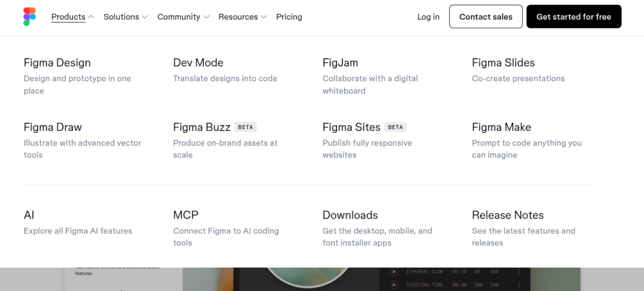Click 'See the latest features and releases' text
The image size is (644, 291).
(523, 237)
